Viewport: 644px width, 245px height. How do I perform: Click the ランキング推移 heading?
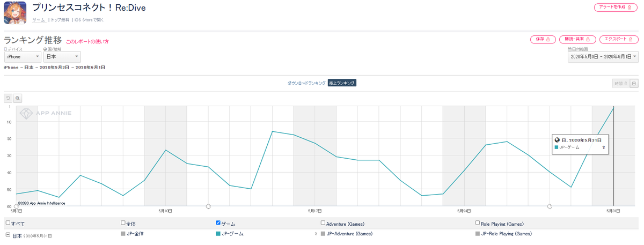point(32,40)
